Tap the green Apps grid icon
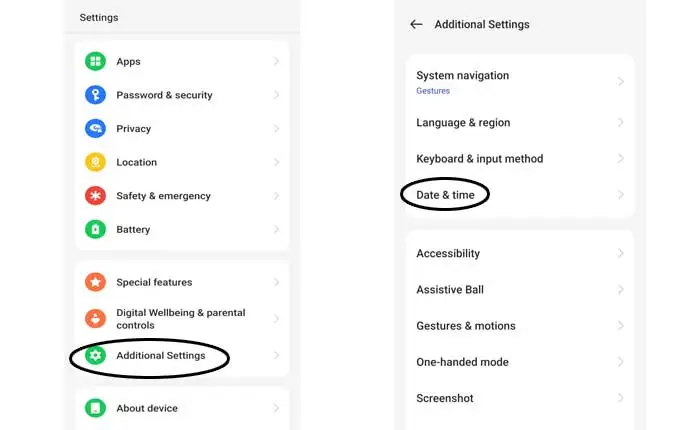This screenshot has height=430, width=700. tap(96, 62)
